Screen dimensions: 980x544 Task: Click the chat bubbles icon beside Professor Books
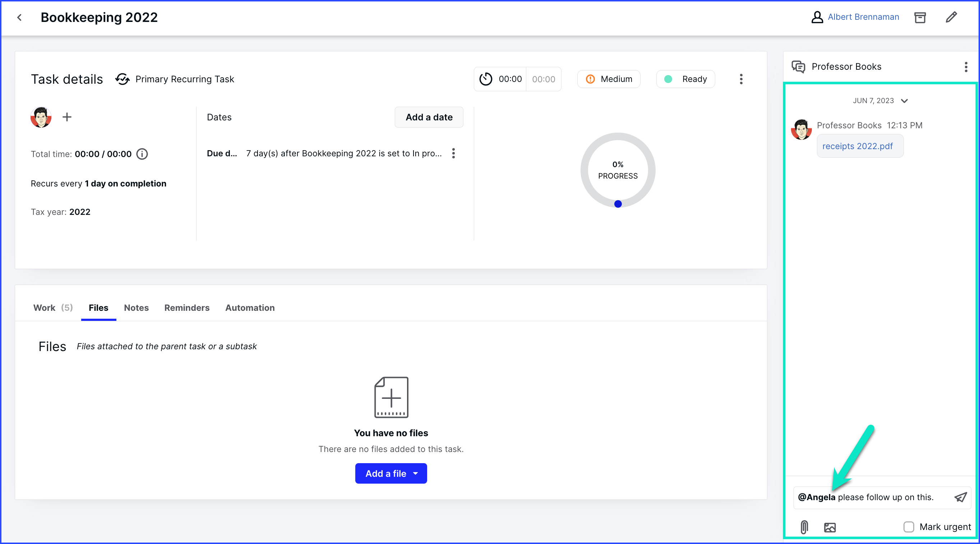798,67
